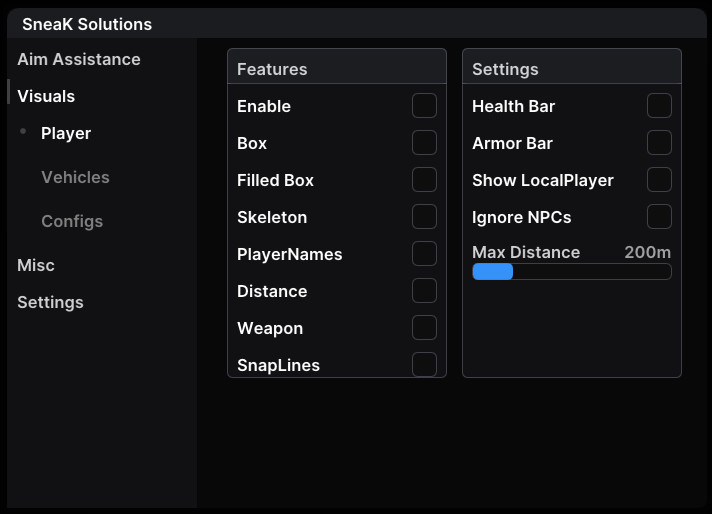
Task: Toggle the SnapLines checkbox
Action: (x=424, y=364)
